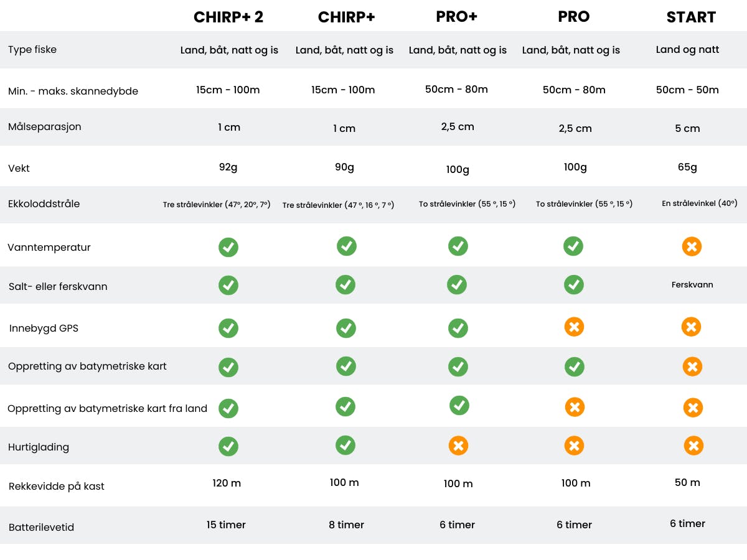
Task: Click the green checkmark for CHIRP+ 2 Vanntemperatur
Action: [x=228, y=247]
